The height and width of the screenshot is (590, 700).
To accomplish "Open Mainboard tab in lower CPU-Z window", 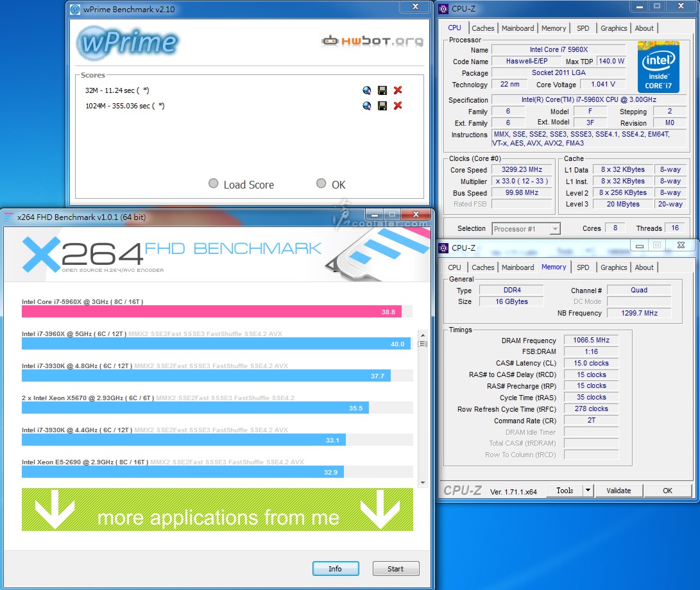I will 518,267.
